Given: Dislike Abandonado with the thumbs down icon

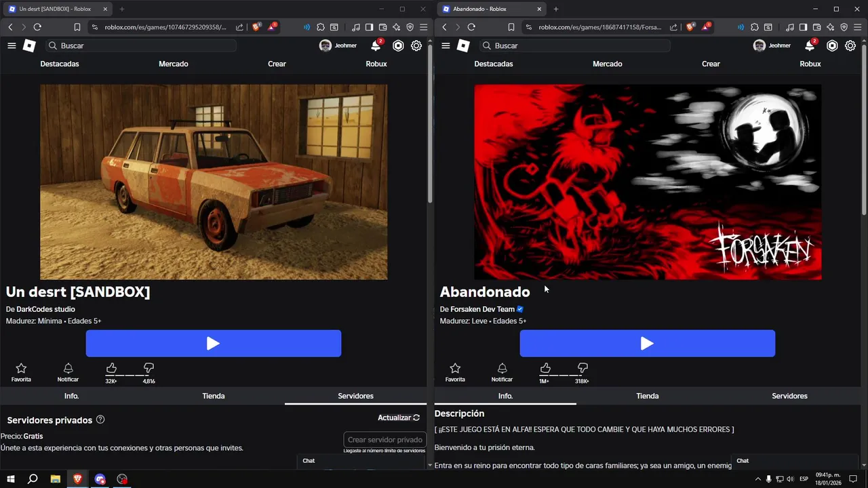Looking at the screenshot, I should pyautogui.click(x=583, y=368).
